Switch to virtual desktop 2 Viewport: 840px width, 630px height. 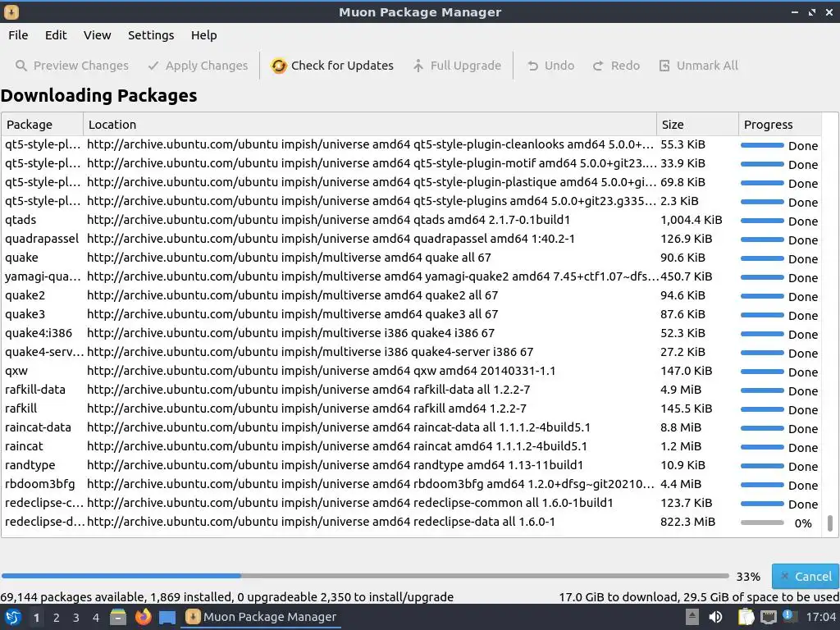[57, 618]
